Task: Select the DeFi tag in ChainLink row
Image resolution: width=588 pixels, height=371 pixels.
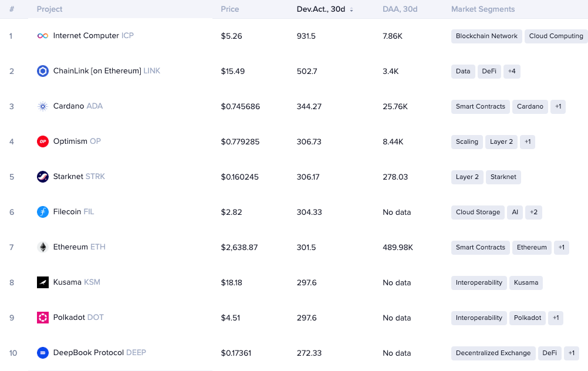Action: pyautogui.click(x=489, y=71)
